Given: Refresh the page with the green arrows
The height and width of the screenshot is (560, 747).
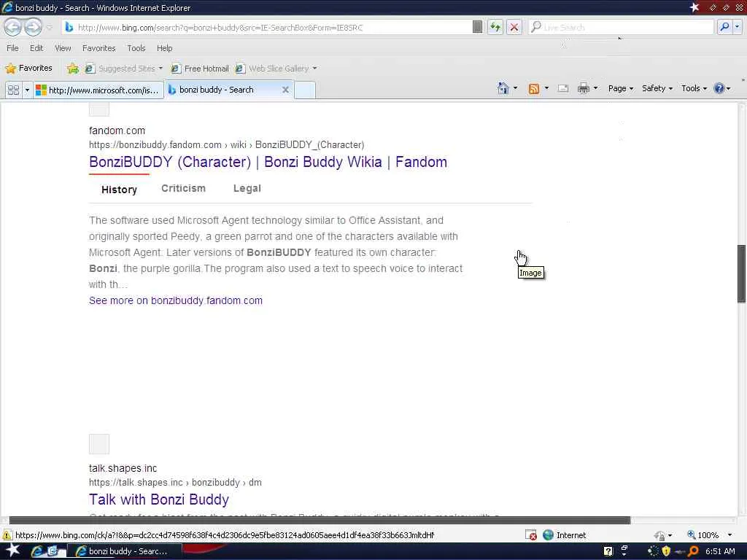Looking at the screenshot, I should [x=495, y=27].
